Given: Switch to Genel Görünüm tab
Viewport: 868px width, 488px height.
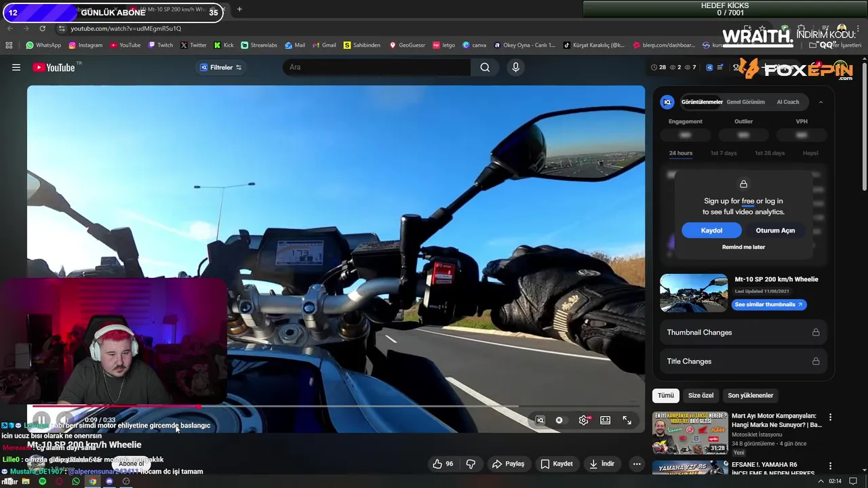Looking at the screenshot, I should pos(745,102).
